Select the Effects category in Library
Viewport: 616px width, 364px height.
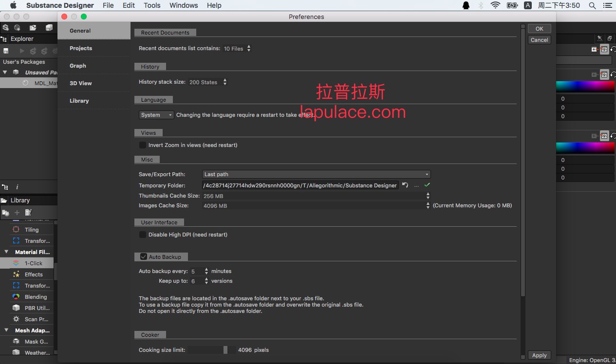32,274
